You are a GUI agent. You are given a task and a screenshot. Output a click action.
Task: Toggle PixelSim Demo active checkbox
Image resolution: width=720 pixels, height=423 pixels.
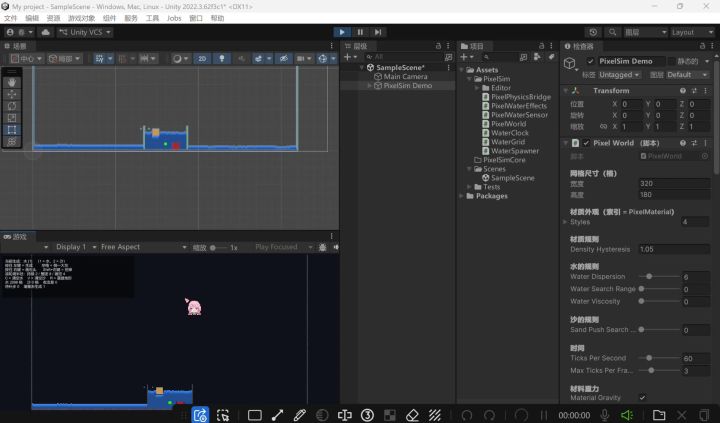tap(590, 61)
